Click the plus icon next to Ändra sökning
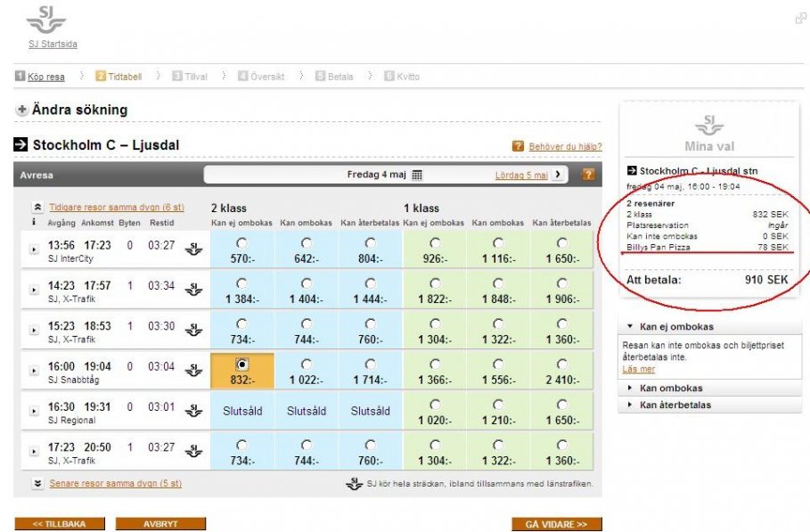 click(21, 110)
